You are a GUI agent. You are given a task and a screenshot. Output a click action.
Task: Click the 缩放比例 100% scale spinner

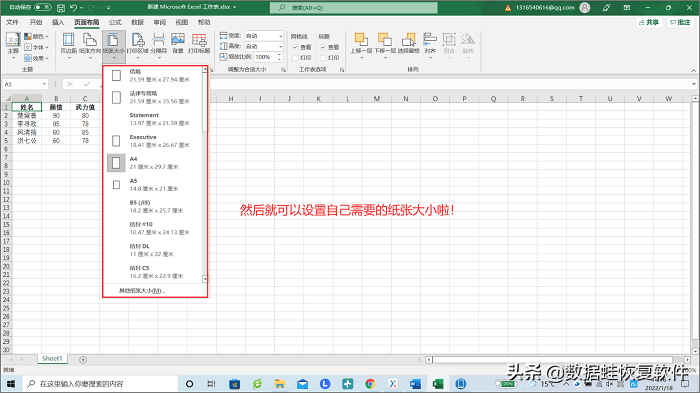coord(279,57)
